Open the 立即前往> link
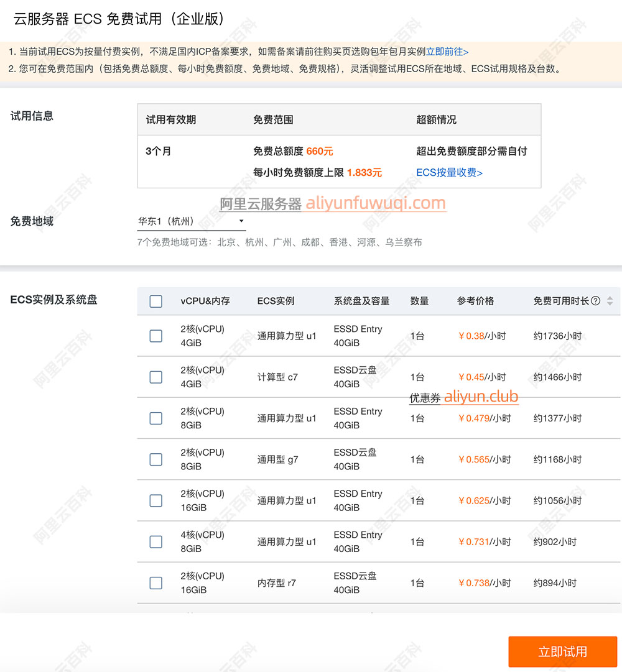This screenshot has width=622, height=672. coord(447,52)
